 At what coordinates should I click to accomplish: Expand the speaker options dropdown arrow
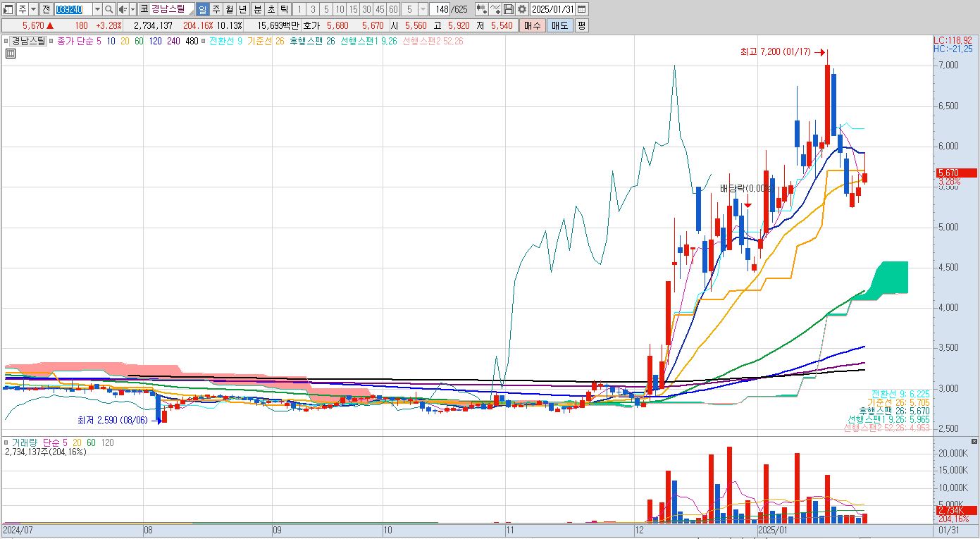coord(132,9)
